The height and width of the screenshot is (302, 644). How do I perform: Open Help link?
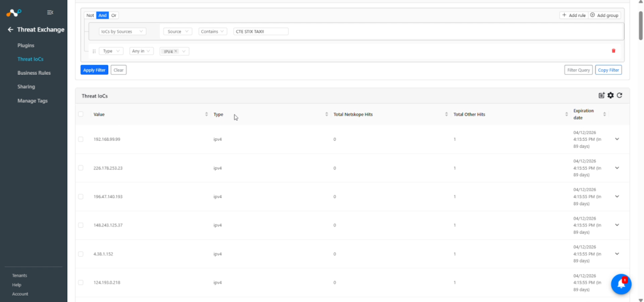pos(16,285)
